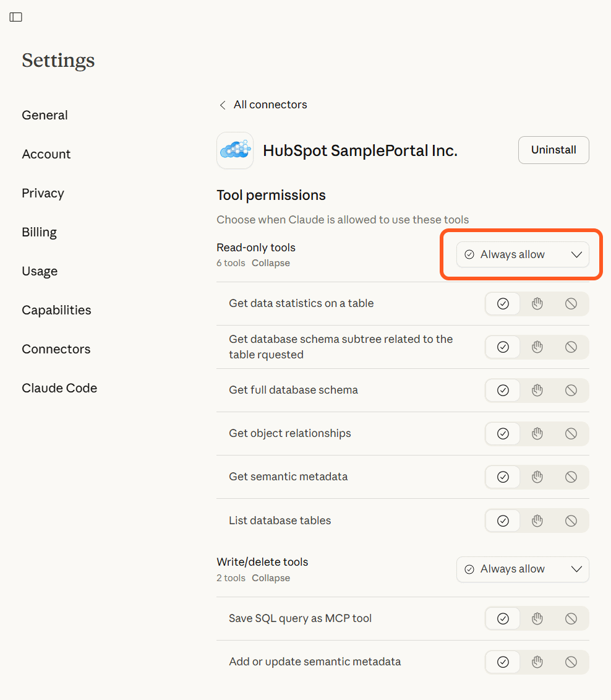The image size is (611, 700).
Task: Open the Write/delete tools 'Always allow' dropdown
Action: (523, 569)
